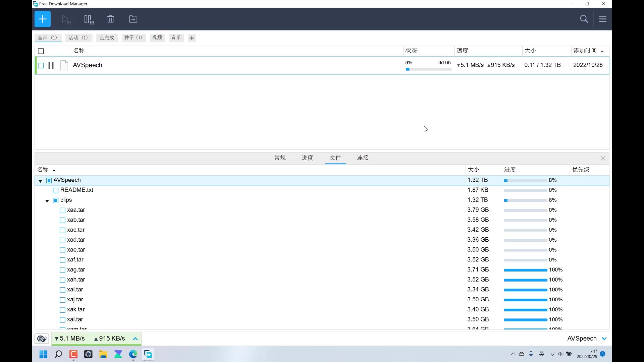Open taskbar search icon
The height and width of the screenshot is (362, 644).
pyautogui.click(x=58, y=354)
